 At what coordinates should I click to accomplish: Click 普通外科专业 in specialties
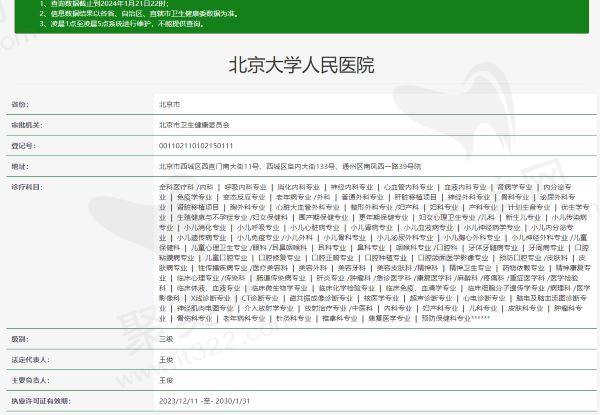362,197
